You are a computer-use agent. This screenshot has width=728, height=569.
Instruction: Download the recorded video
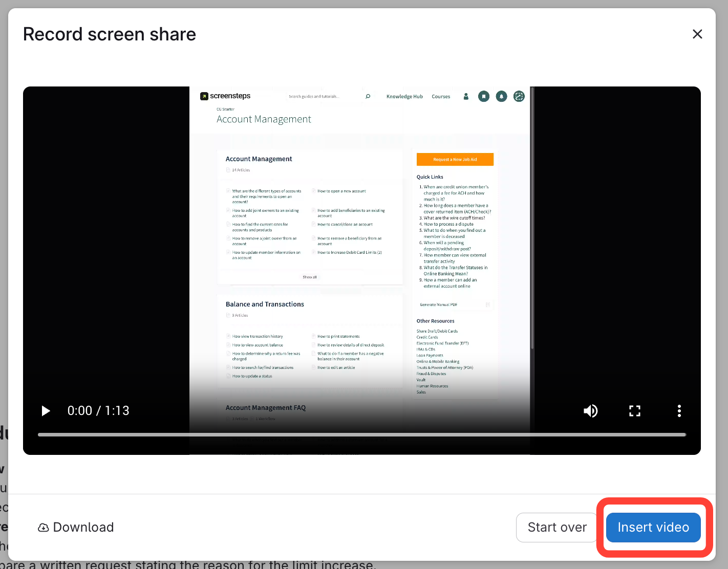pyautogui.click(x=76, y=528)
